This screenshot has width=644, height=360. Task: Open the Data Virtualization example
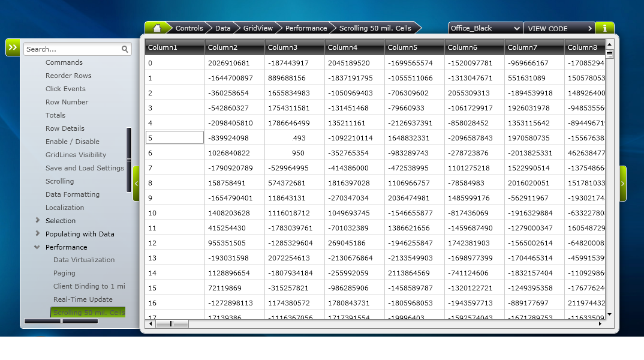[x=84, y=260]
